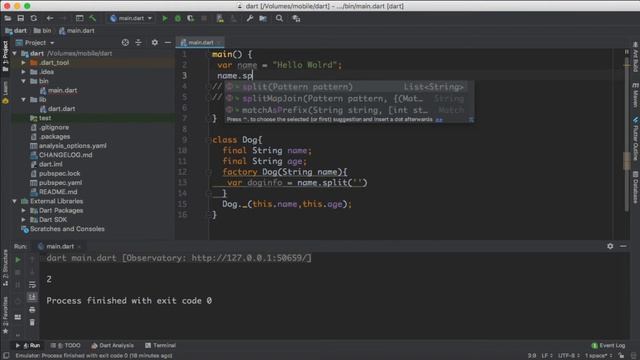Choose splitMapJoin completion suggestion
The width and height of the screenshot is (640, 360).
point(349,98)
